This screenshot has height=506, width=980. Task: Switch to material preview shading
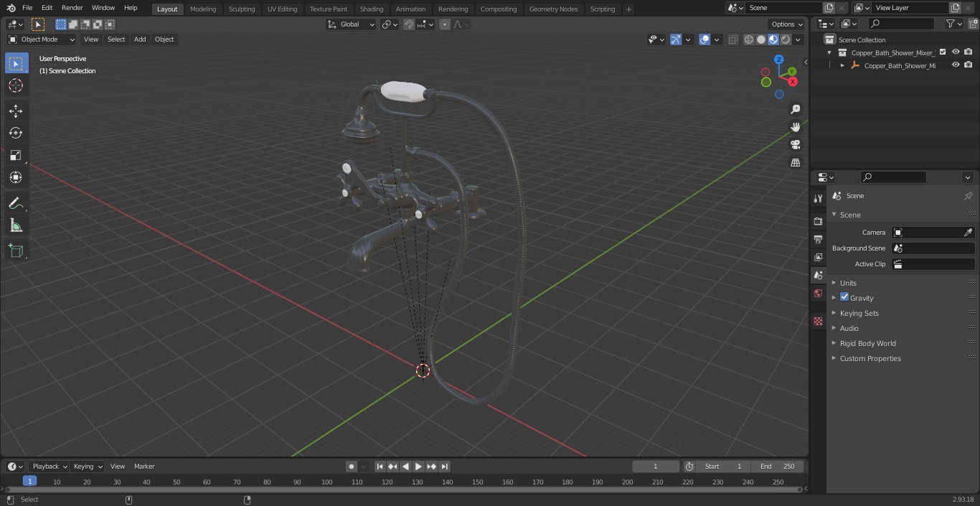(773, 39)
